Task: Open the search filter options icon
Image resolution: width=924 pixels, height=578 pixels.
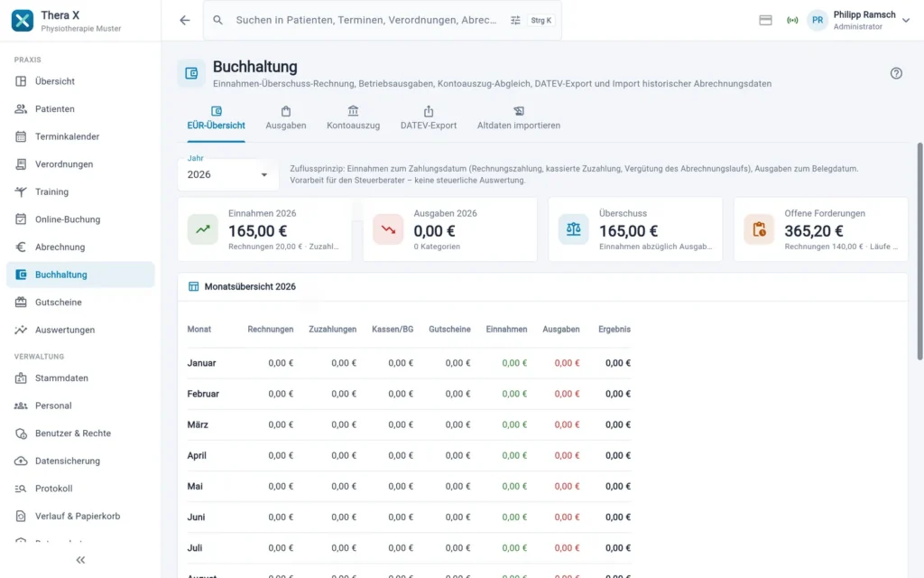Action: [515, 20]
